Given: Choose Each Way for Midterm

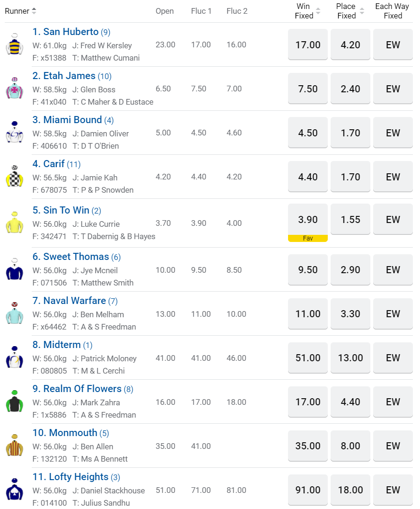Looking at the screenshot, I should 393,358.
